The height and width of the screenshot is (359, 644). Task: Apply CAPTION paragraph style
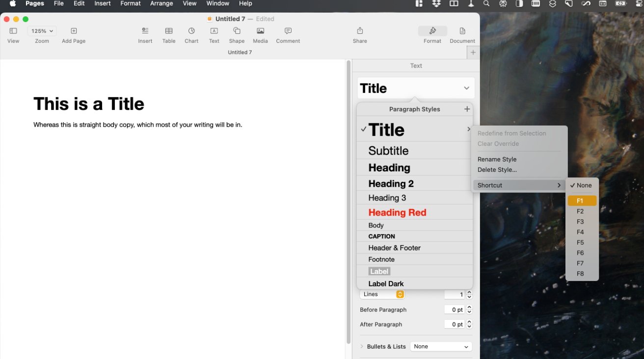pos(415,236)
